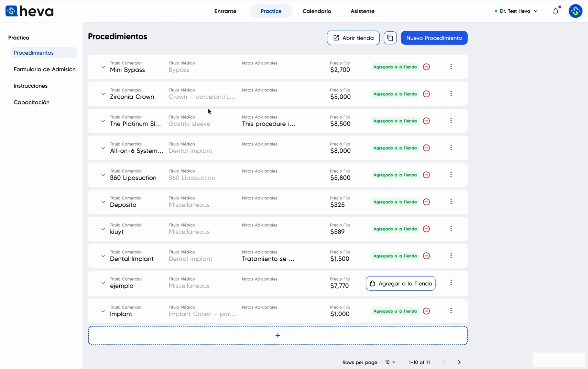Click the $7,770 price for ejemplo
The width and height of the screenshot is (588, 369).
coord(339,286)
